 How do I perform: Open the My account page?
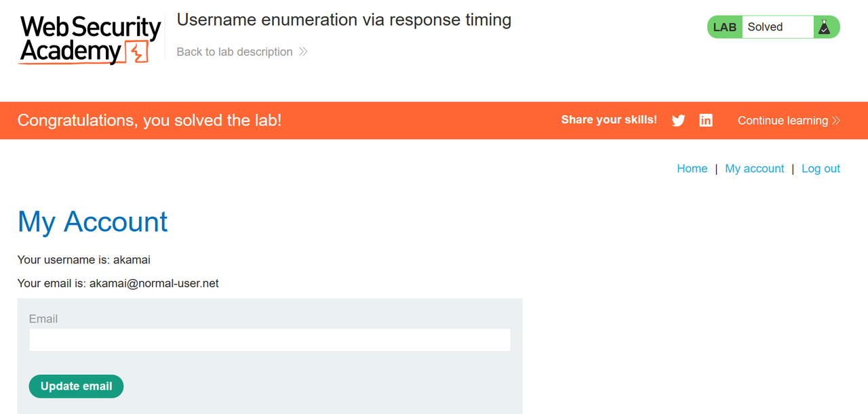pyautogui.click(x=754, y=168)
